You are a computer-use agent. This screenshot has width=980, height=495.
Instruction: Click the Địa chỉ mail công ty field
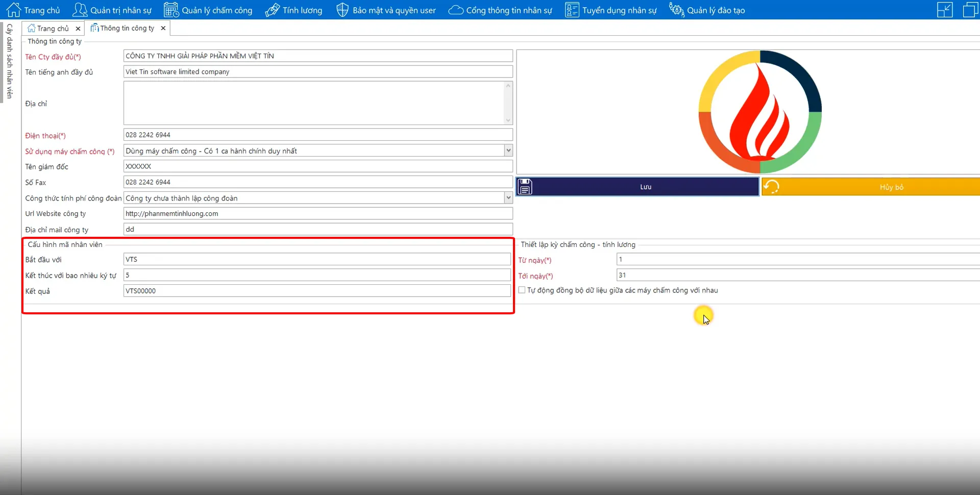[x=318, y=229]
